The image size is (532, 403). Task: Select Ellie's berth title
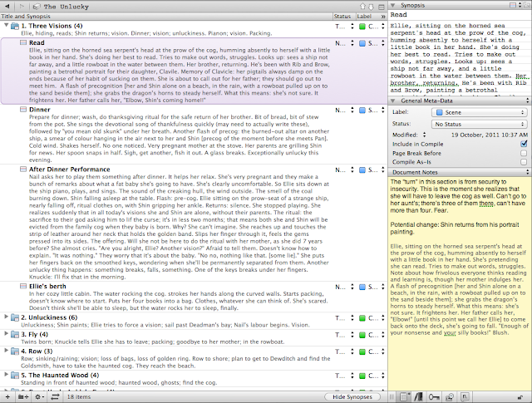pyautogui.click(x=47, y=287)
